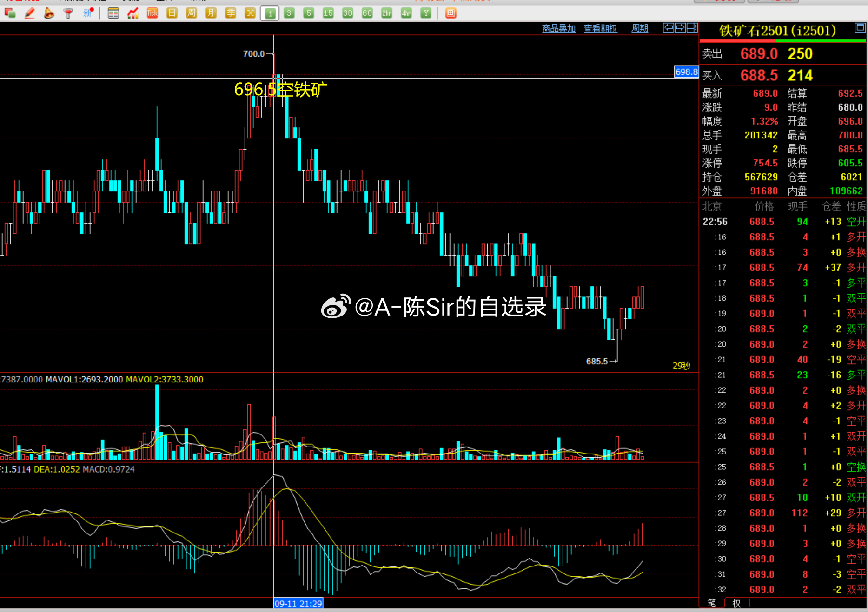Switch to the Tick chart
The width and height of the screenshot is (868, 612).
152,13
